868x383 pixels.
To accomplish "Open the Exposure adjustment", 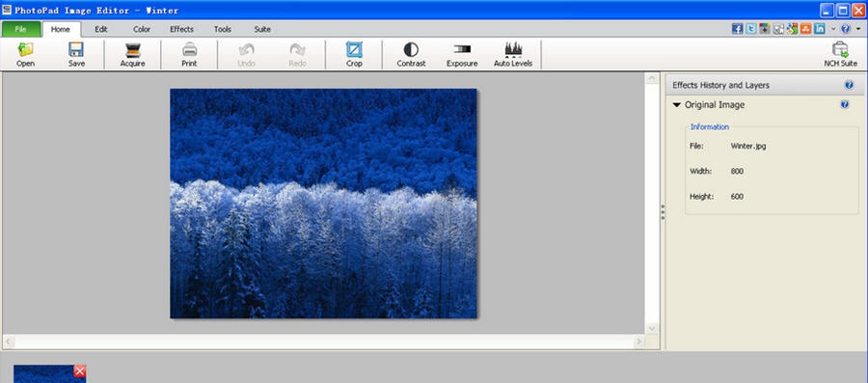I will (462, 54).
